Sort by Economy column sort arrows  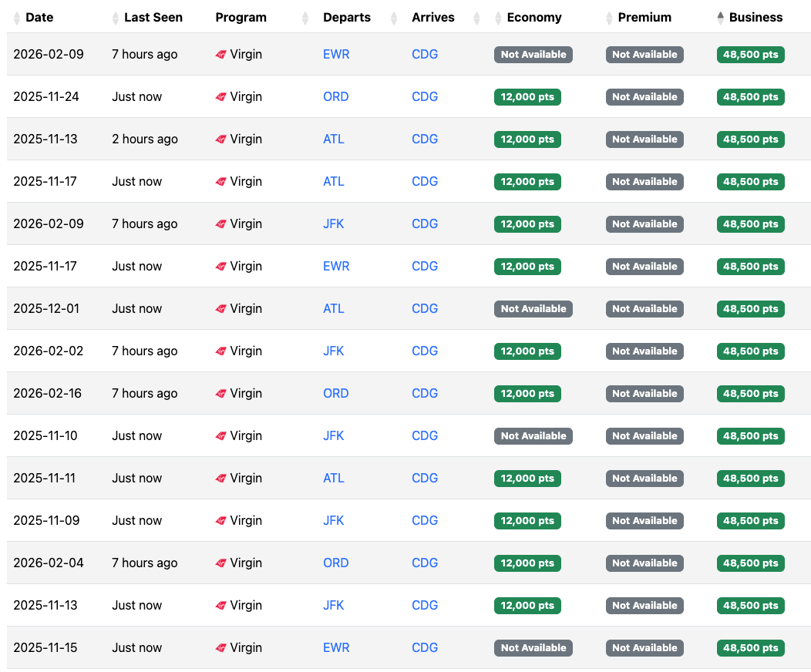[x=499, y=18]
